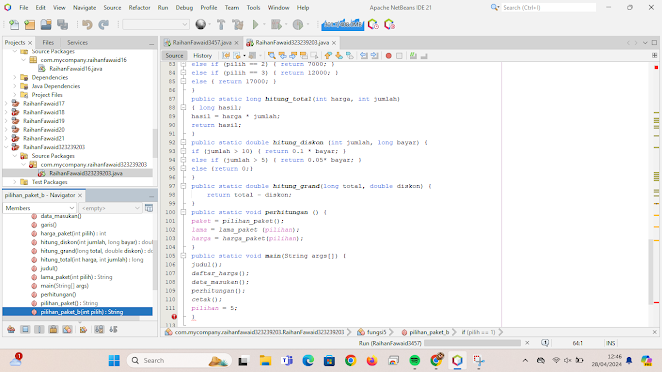
Task: Open the Tools menu
Action: (253, 8)
